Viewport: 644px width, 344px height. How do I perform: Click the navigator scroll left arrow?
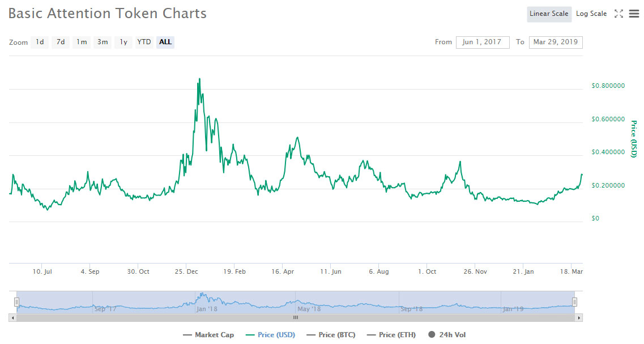tap(12, 318)
